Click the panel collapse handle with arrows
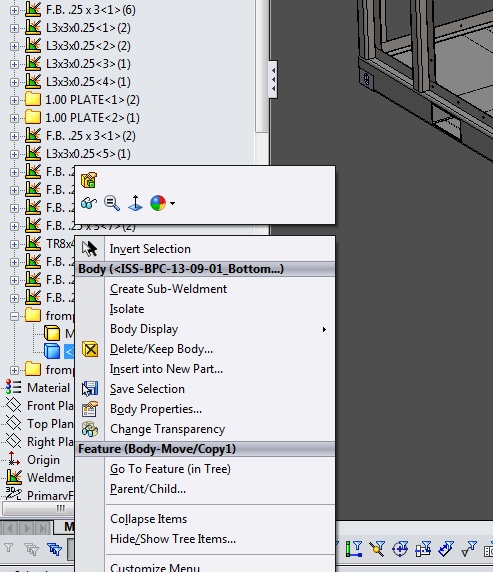The width and height of the screenshot is (493, 573). click(273, 79)
